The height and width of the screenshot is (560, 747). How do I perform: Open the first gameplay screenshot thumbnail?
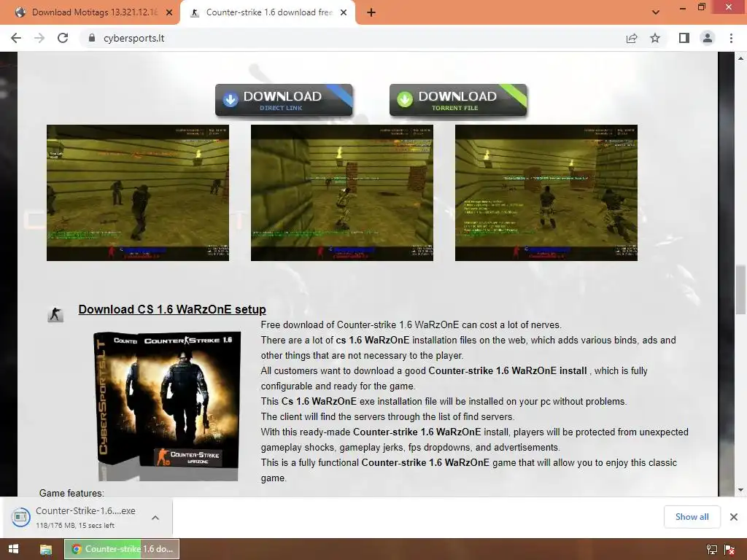(138, 192)
